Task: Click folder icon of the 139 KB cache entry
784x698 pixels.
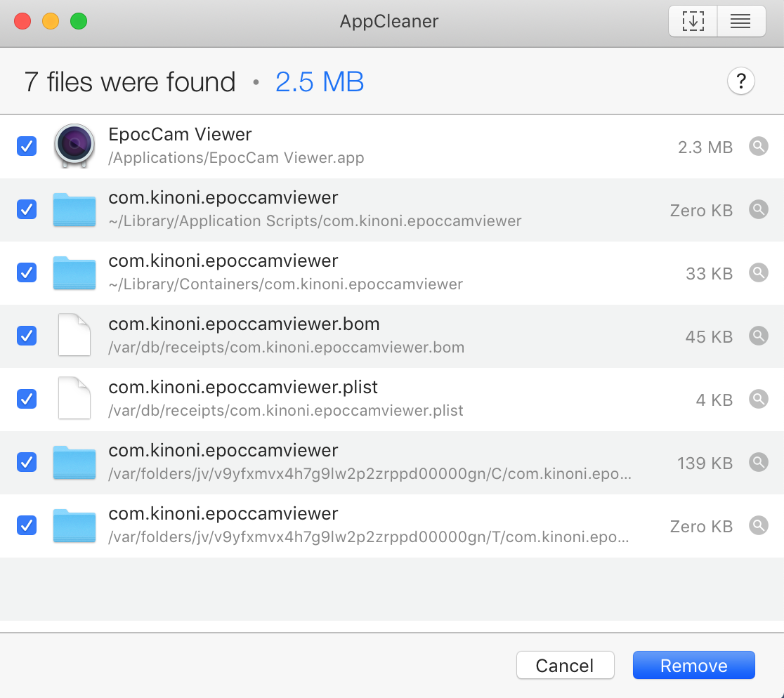Action: 74,463
